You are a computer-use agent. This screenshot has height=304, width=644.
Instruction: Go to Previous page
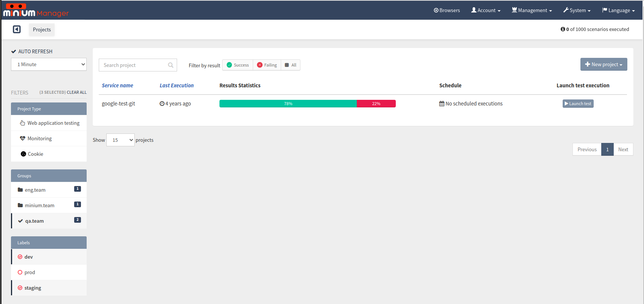(x=587, y=149)
